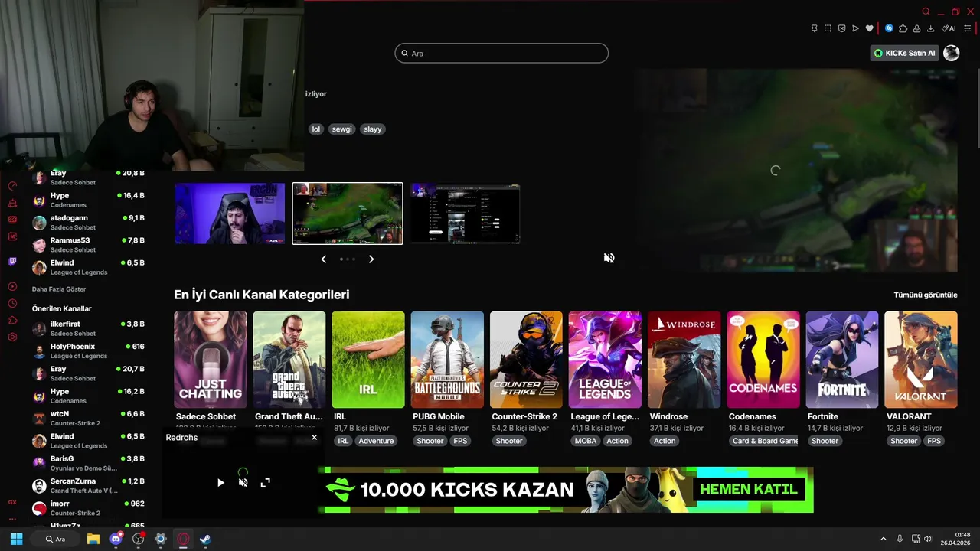The image size is (980, 551).
Task: Open the Fortnite category card
Action: click(842, 360)
